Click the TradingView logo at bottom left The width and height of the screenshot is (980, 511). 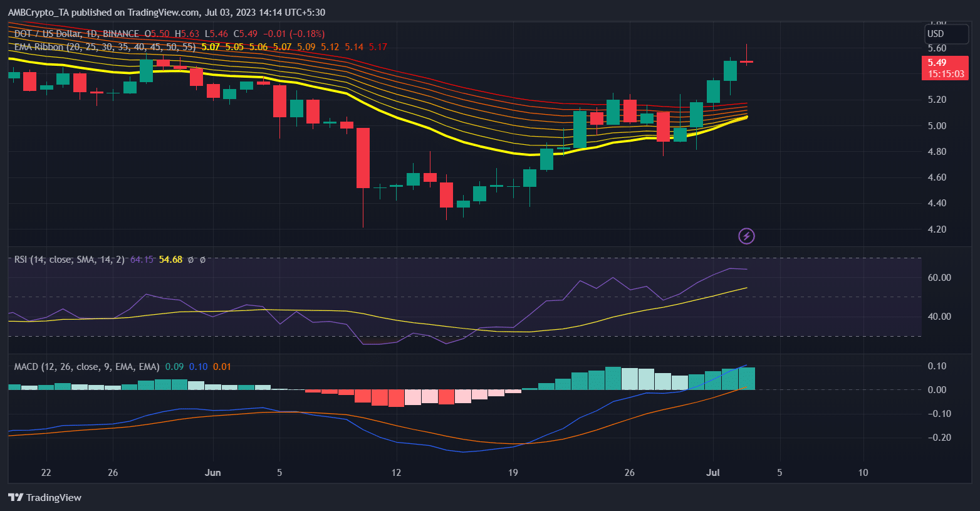click(45, 497)
